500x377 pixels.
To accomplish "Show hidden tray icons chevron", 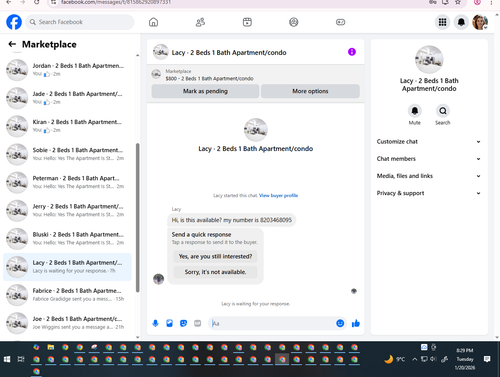I will (414, 359).
